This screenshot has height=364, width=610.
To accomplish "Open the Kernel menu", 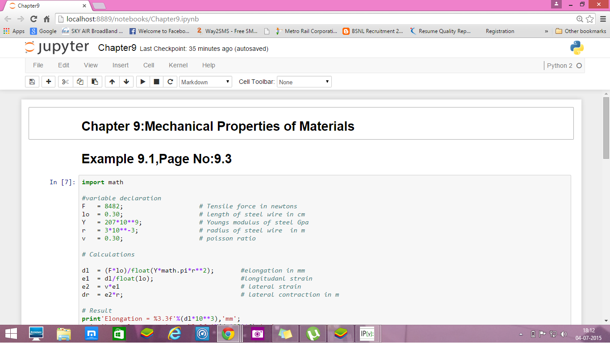I will (178, 65).
